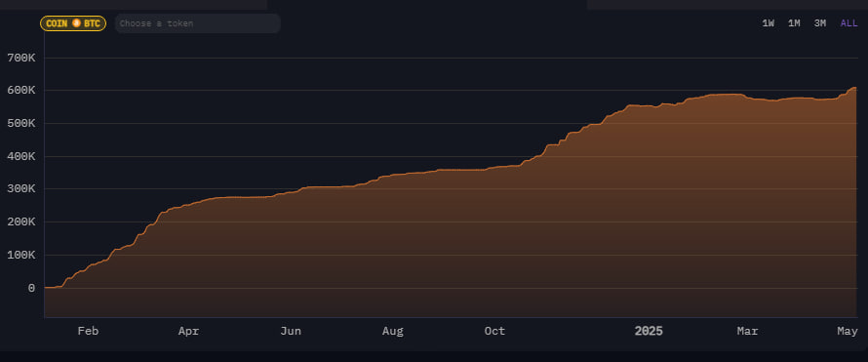Select the 1W time range
The image size is (868, 362).
point(768,23)
